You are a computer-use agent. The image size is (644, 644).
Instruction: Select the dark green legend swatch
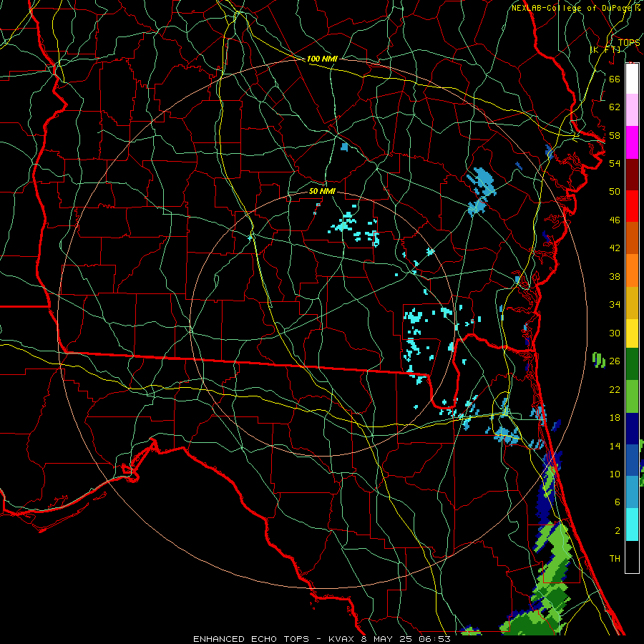(x=632, y=364)
